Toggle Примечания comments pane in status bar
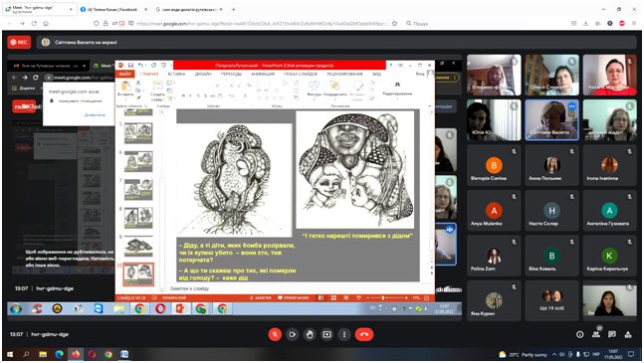 (293, 297)
